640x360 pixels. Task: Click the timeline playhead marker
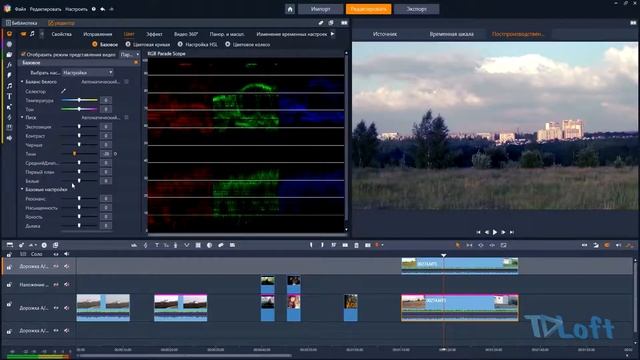point(444,256)
